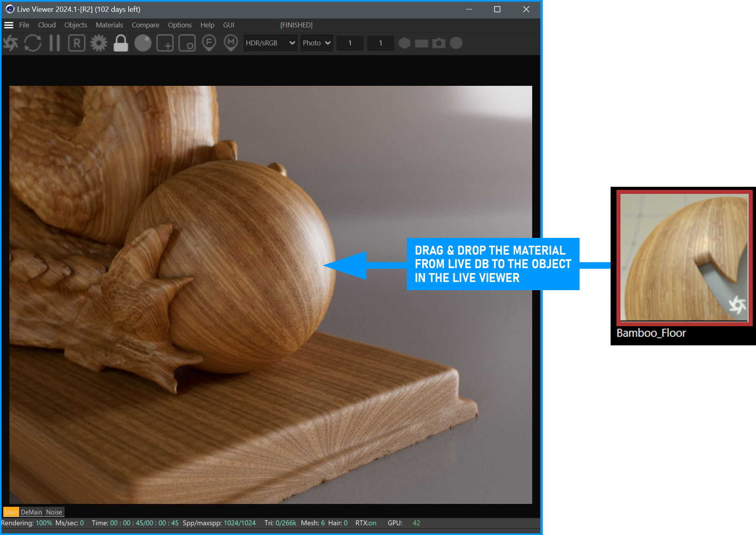Open the Materials menu

click(109, 25)
